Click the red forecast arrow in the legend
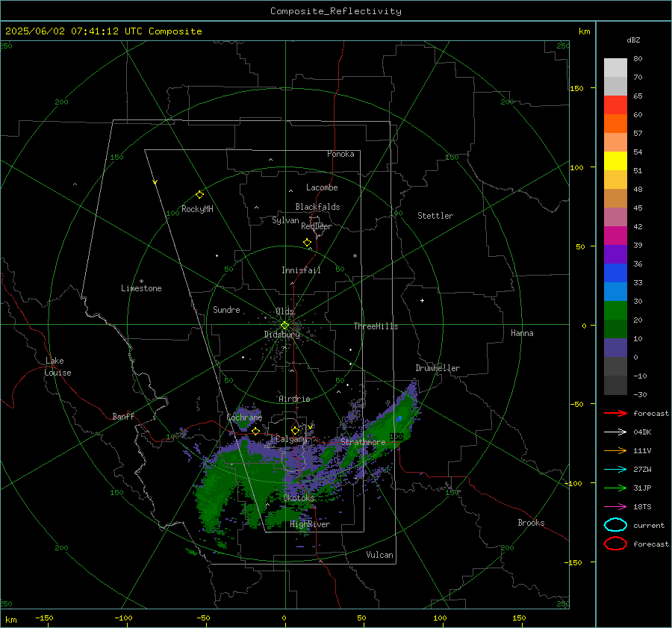672x628 pixels. [x=615, y=413]
